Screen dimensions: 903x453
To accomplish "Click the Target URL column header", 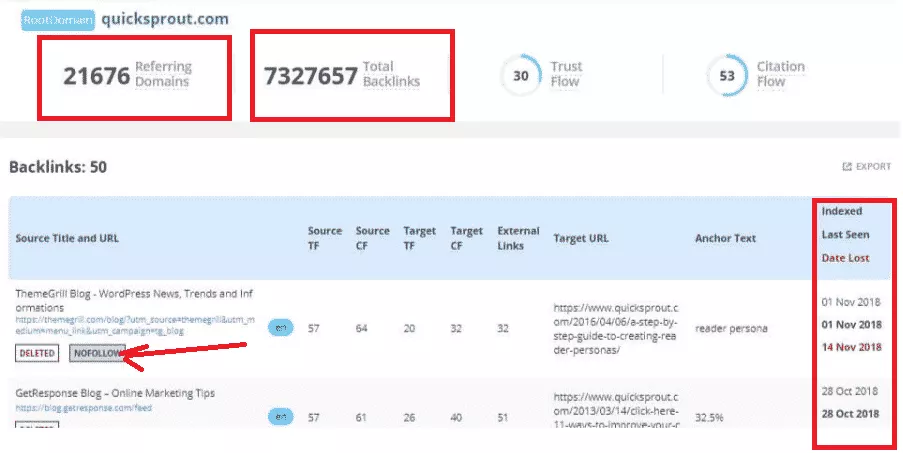I will [580, 238].
